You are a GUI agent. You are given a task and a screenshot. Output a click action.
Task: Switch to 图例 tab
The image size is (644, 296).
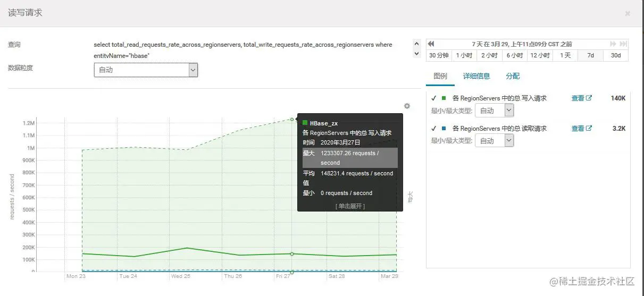[440, 76]
